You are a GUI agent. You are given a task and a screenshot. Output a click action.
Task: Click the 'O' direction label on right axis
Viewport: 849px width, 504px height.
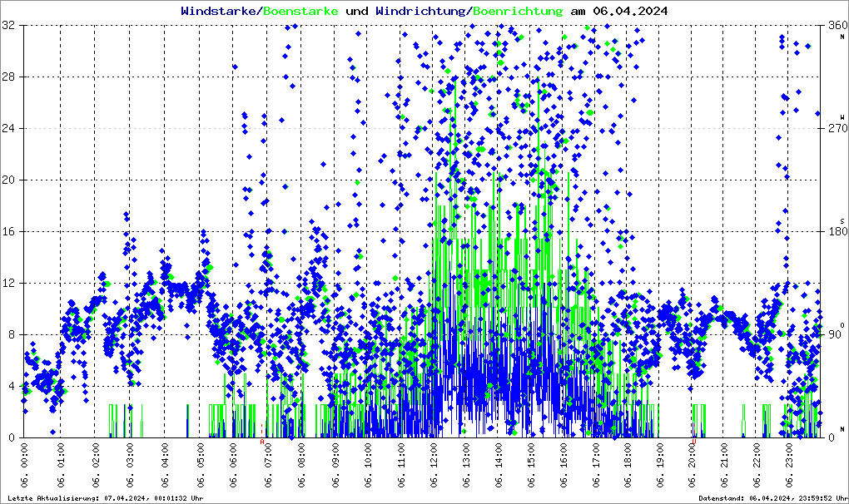pyautogui.click(x=842, y=325)
